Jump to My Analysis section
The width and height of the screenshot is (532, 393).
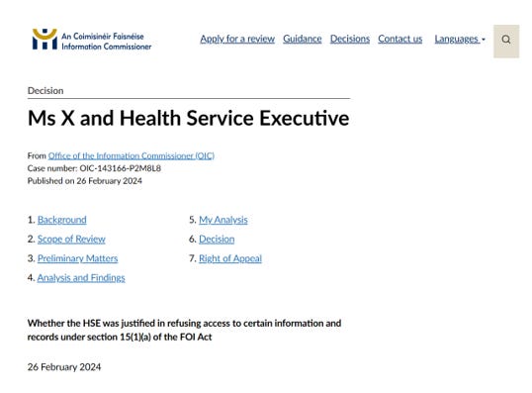(x=223, y=220)
